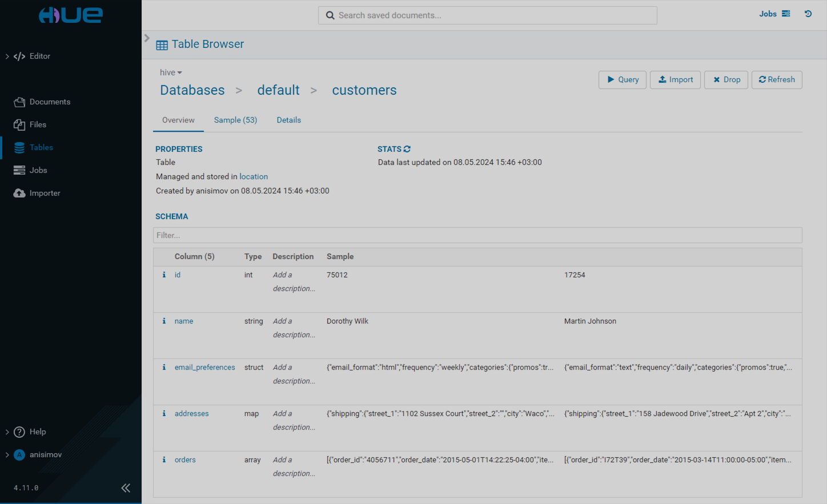
Task: Open the location link in Properties
Action: [x=254, y=177]
